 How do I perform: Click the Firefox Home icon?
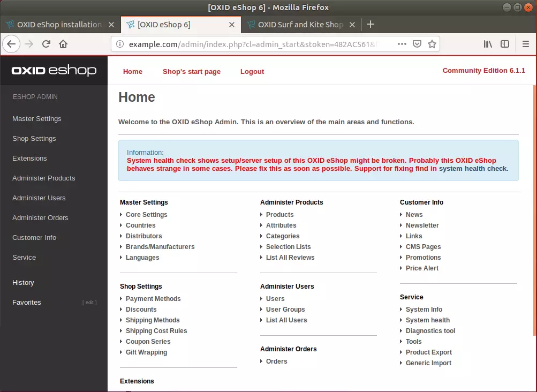tap(63, 44)
